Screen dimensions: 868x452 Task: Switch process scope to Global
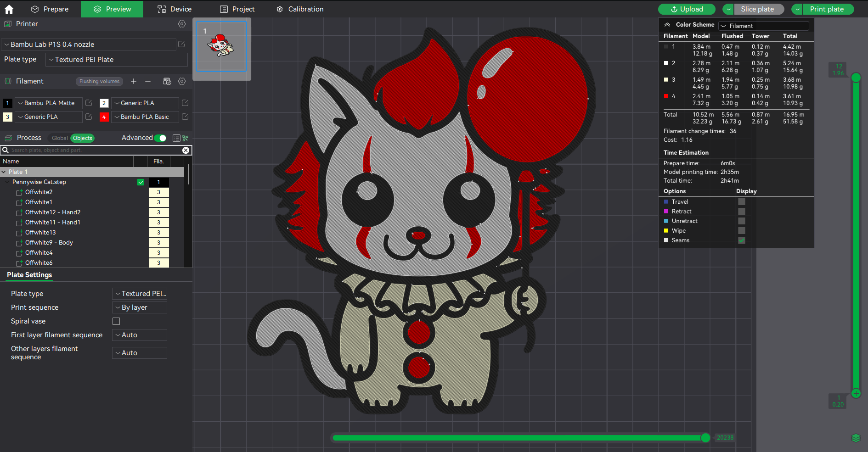60,138
